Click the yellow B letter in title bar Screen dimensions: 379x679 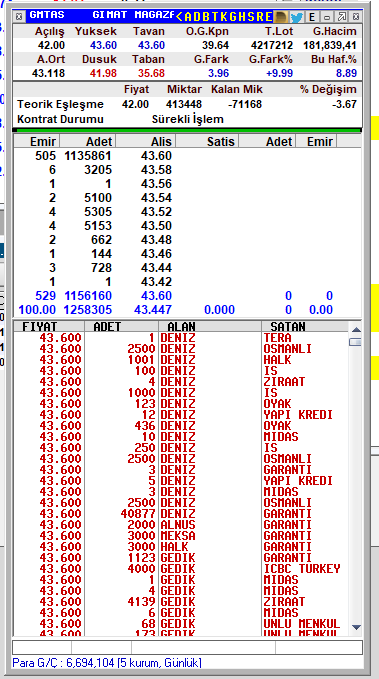click(x=207, y=17)
